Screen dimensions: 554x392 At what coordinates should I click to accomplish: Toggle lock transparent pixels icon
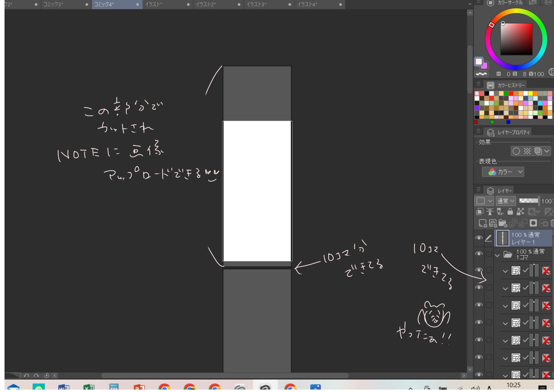pos(520,212)
